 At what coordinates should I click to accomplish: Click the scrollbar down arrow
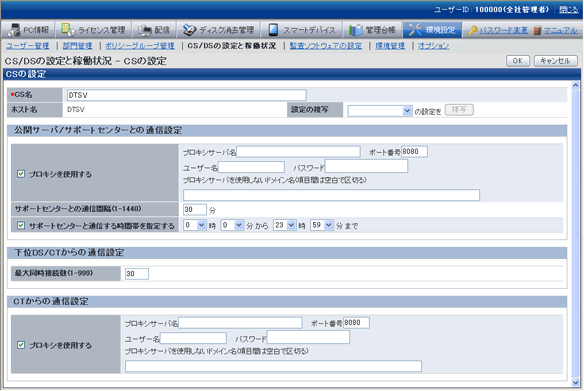[x=575, y=382]
